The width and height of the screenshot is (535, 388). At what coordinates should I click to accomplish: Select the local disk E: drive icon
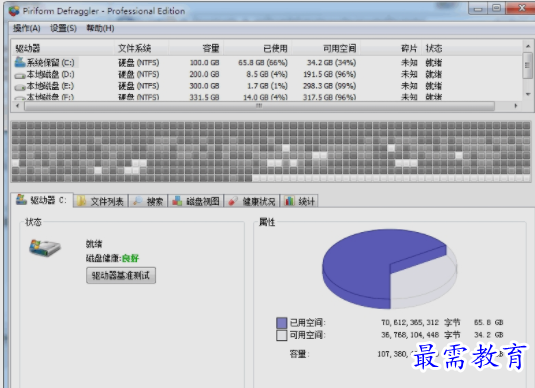pos(20,87)
